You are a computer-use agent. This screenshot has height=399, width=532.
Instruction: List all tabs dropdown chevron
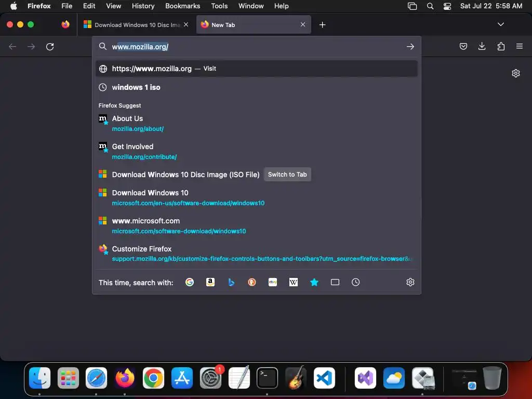pyautogui.click(x=500, y=24)
